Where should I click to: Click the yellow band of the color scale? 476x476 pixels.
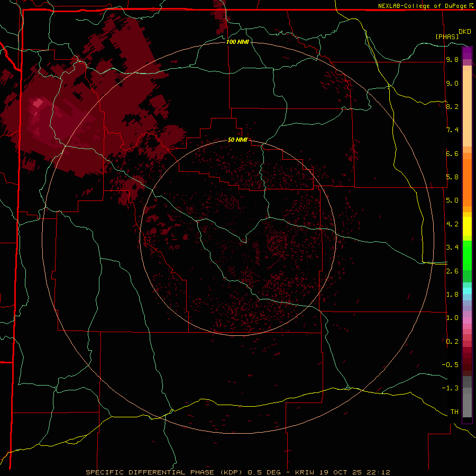[x=467, y=226]
